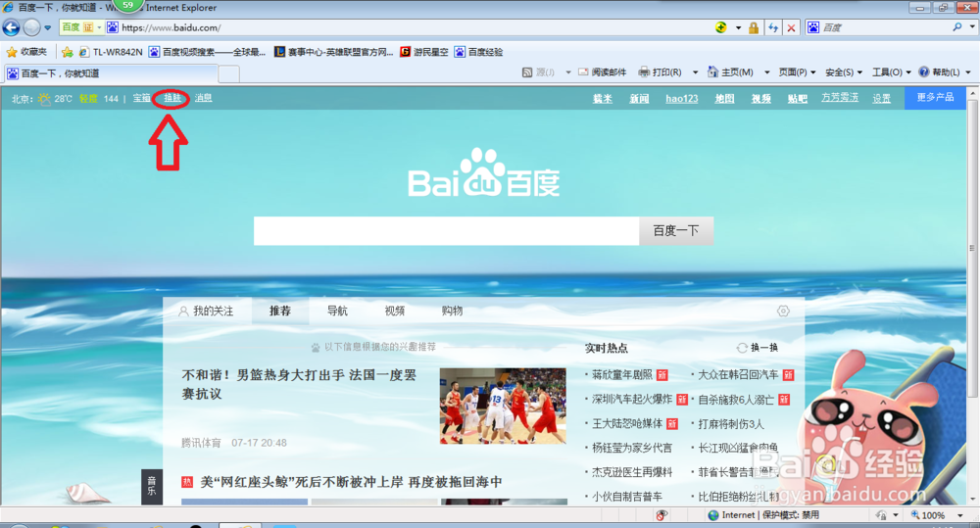Open the 百度视频搜索 bookmark
The width and height of the screenshot is (980, 528).
coord(207,52)
